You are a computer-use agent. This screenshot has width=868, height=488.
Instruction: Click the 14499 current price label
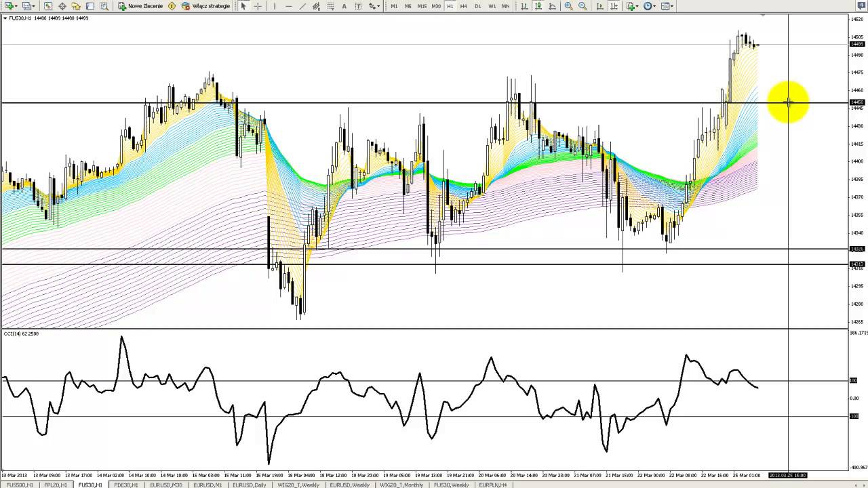(856, 44)
